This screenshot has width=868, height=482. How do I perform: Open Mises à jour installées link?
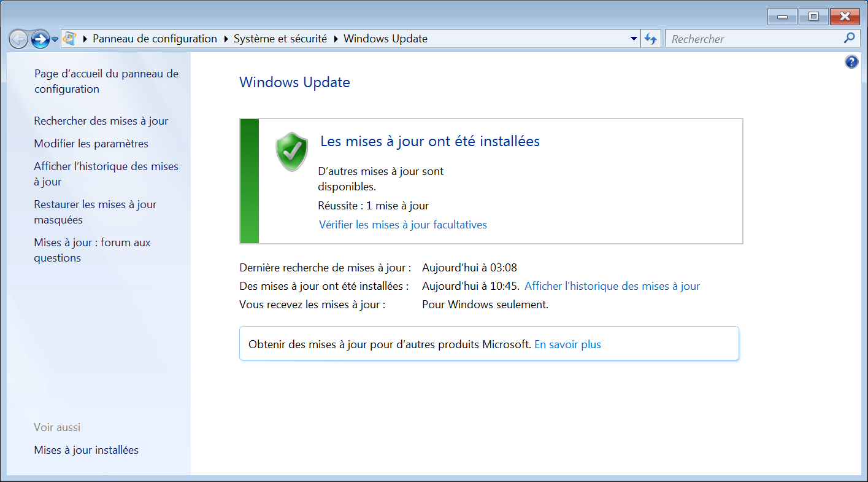(86, 450)
